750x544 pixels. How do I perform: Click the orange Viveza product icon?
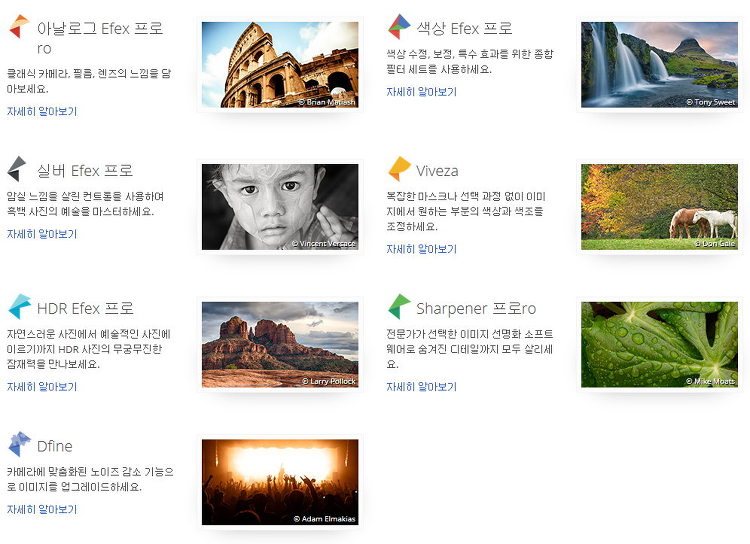pyautogui.click(x=398, y=169)
